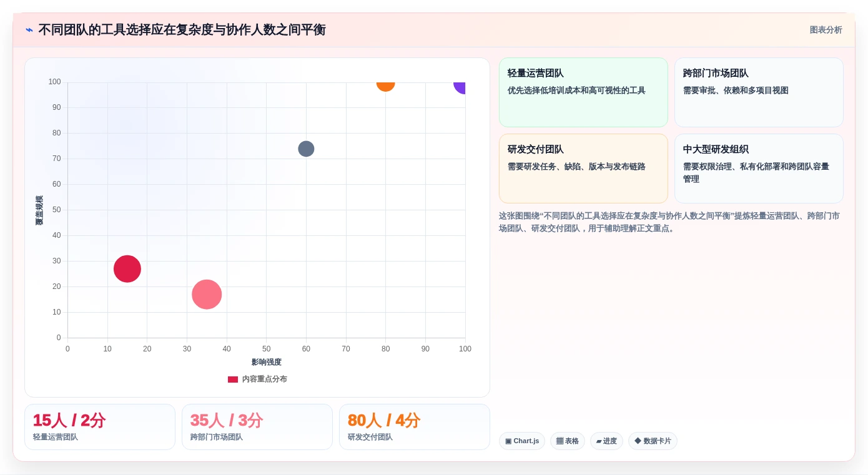This screenshot has height=475, width=868.
Task: Click the Chart.js tag chip
Action: point(522,441)
